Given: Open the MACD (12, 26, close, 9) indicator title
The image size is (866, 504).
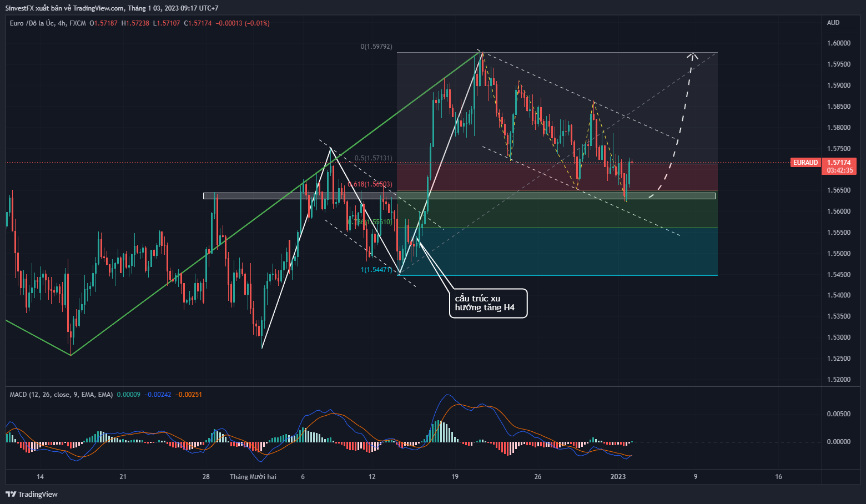Looking at the screenshot, I should (x=61, y=395).
